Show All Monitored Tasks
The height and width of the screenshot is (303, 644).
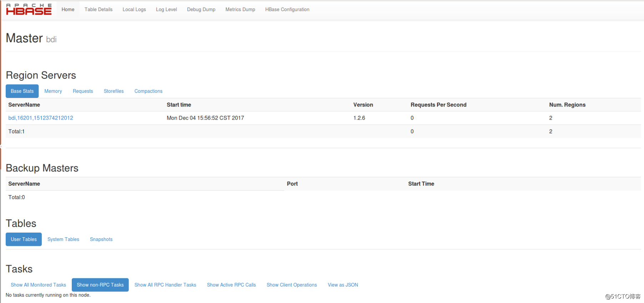coord(38,285)
